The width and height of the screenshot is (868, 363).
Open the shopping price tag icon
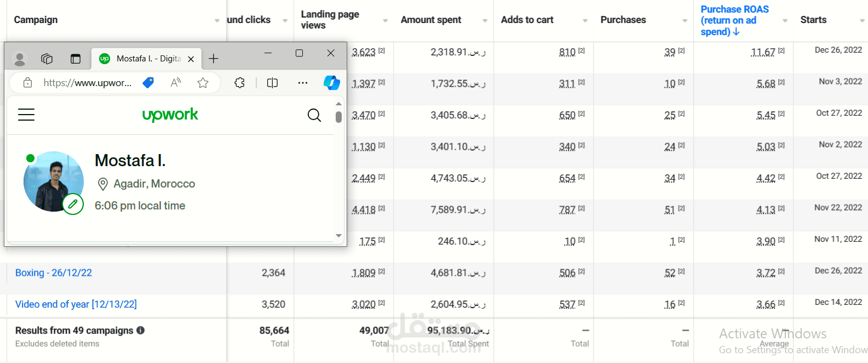coord(148,83)
